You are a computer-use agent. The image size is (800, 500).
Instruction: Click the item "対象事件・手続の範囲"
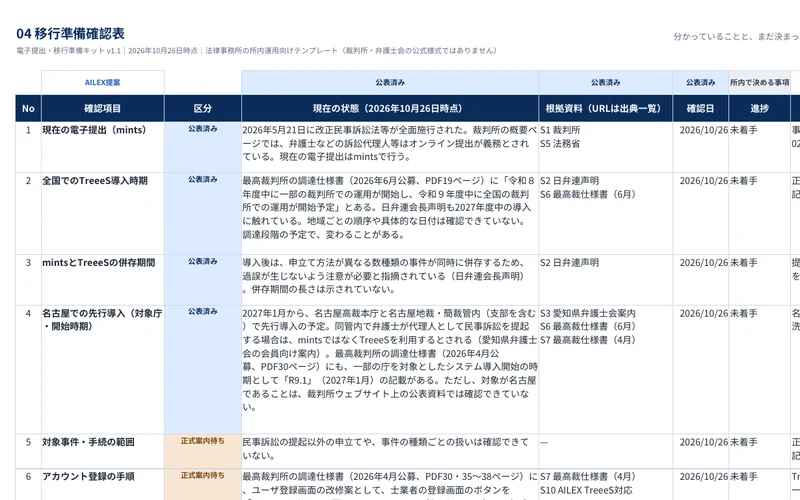tap(88, 442)
